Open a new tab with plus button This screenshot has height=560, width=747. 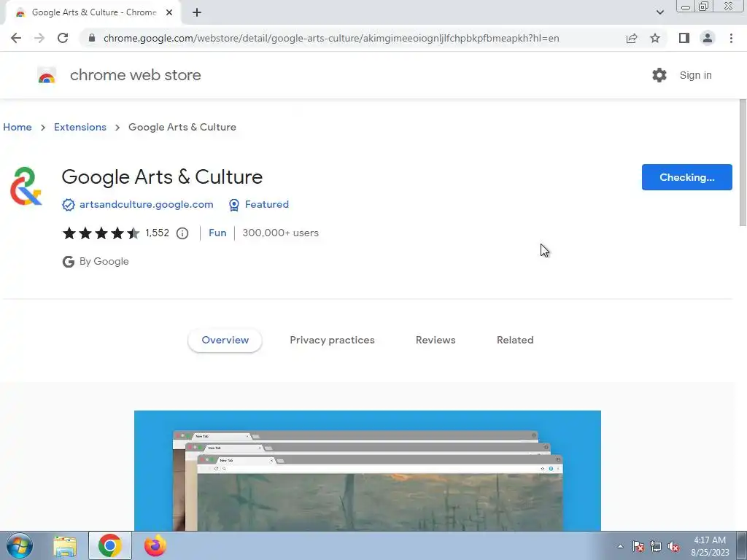(197, 12)
